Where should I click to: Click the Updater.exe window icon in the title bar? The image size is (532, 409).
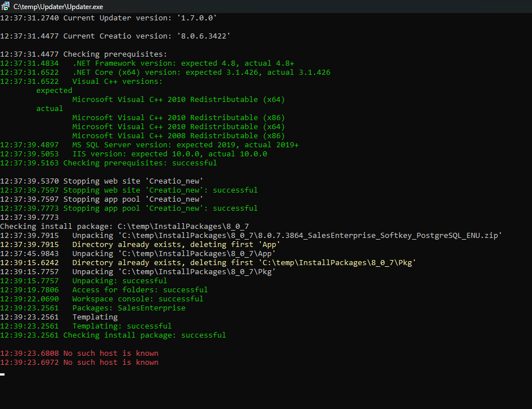coord(6,6)
